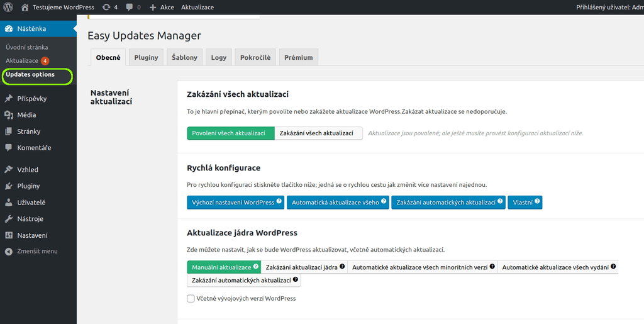Click the Nastavení sliders icon
The image size is (644, 324).
point(9,235)
